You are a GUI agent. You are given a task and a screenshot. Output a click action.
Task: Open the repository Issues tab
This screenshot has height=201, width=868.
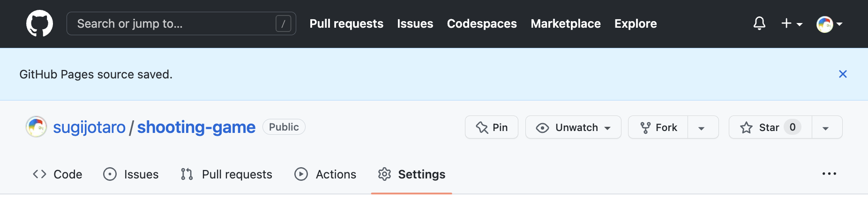(131, 174)
